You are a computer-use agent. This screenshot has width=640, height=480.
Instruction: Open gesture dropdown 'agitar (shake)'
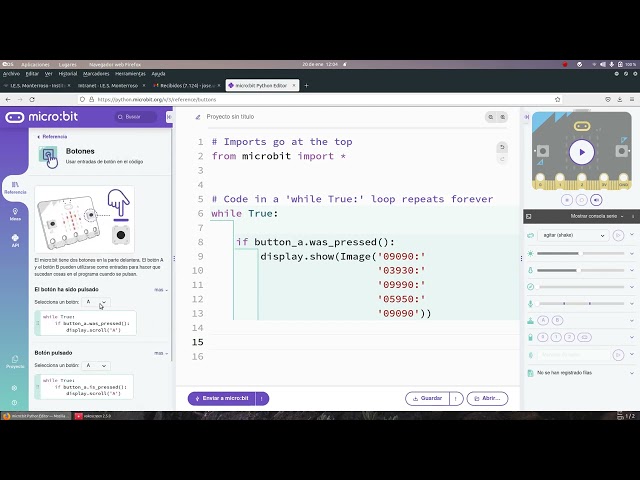[573, 236]
